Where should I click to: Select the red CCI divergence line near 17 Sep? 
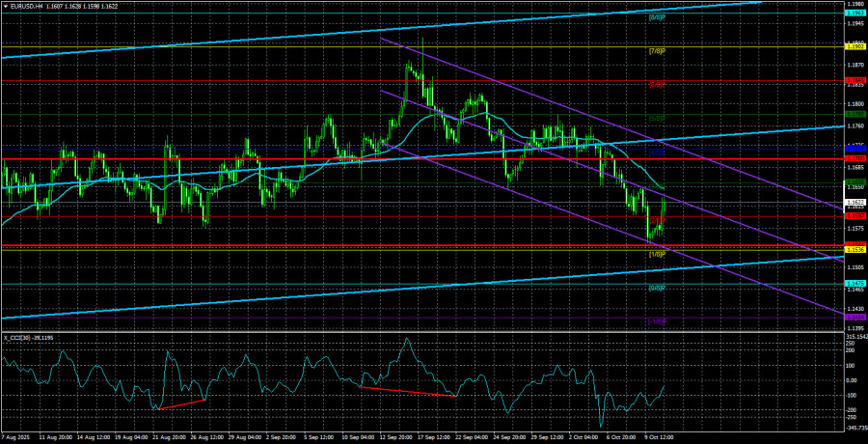[x=405, y=392]
